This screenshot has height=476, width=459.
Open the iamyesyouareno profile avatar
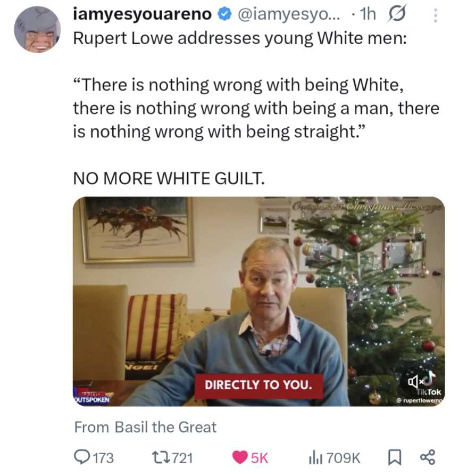tap(37, 29)
